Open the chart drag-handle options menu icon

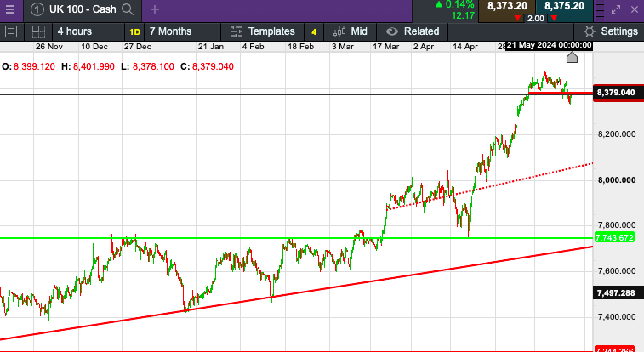[x=600, y=10]
